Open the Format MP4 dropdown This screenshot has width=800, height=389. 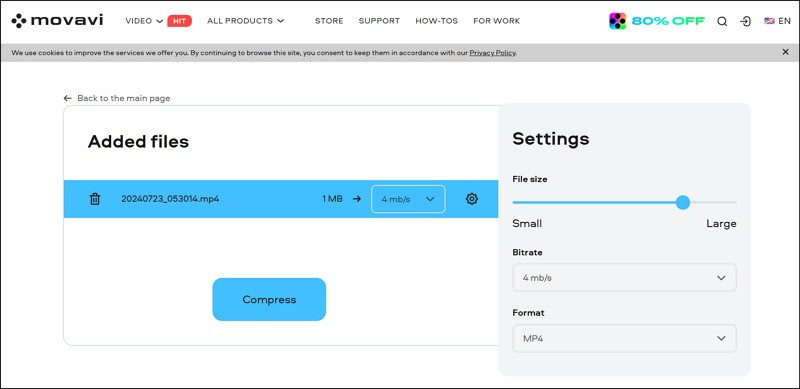click(624, 338)
